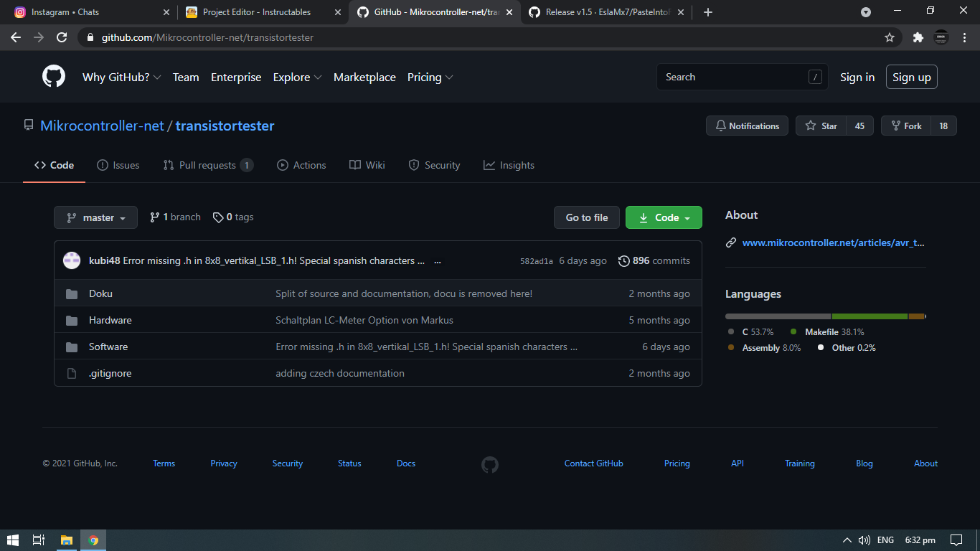The height and width of the screenshot is (551, 980).
Task: Click the Notifications button
Action: coord(747,126)
